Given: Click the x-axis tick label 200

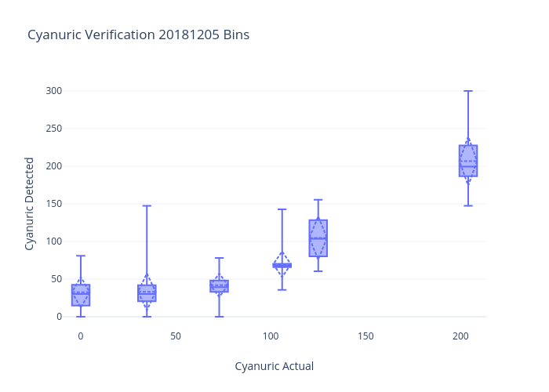Looking at the screenshot, I should coord(461,336).
